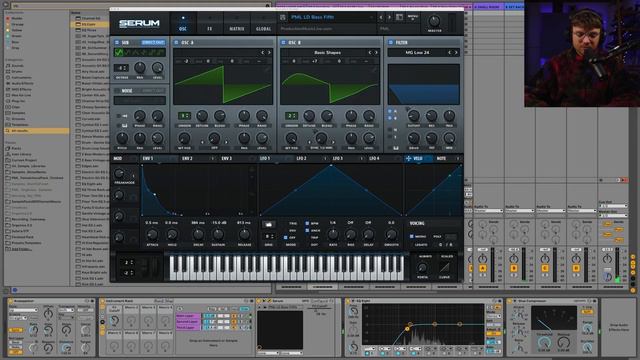The width and height of the screenshot is (640, 360).
Task: Click OSC A warp mode left arrow
Action: point(203,142)
